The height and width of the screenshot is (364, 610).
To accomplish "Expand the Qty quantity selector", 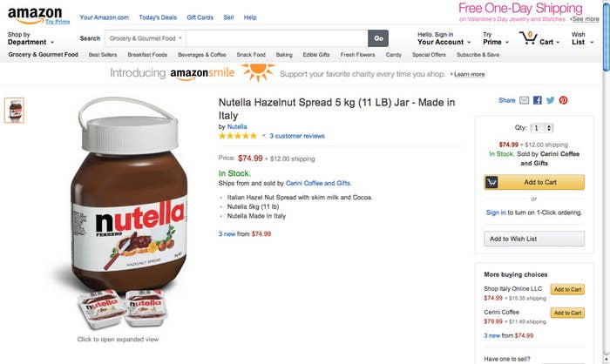I will [542, 128].
